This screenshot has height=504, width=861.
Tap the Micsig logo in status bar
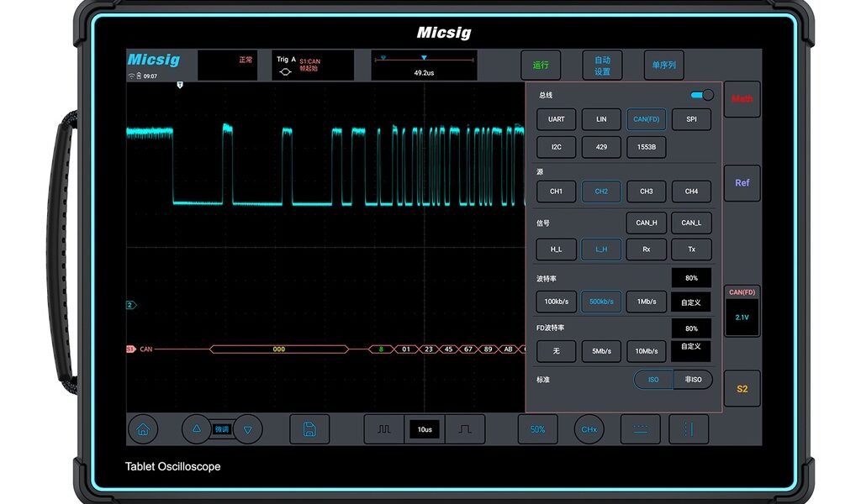pos(154,60)
